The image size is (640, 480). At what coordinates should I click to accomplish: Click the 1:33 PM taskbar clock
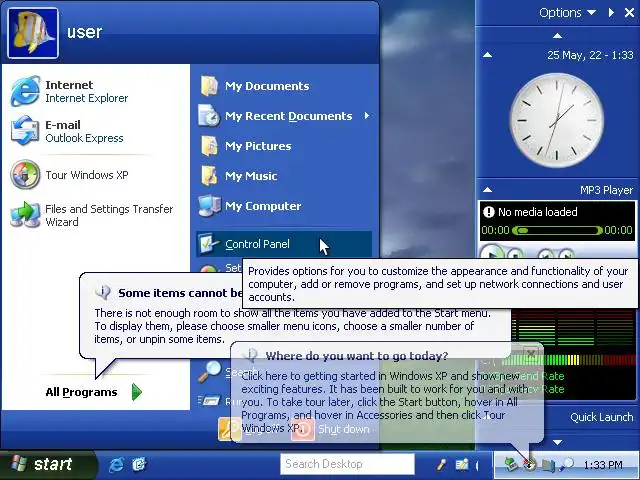tap(603, 465)
